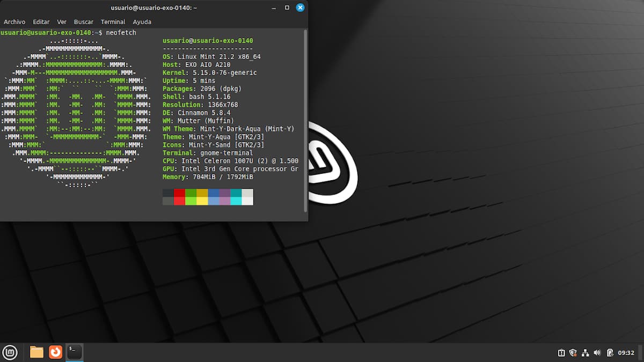Open the Ayuda menu
Viewport: 644px width, 362px height.
(x=142, y=22)
